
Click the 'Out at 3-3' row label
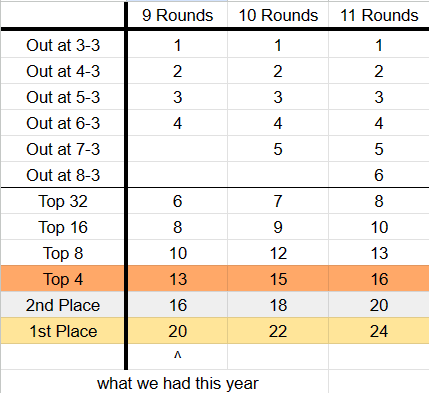coord(63,45)
